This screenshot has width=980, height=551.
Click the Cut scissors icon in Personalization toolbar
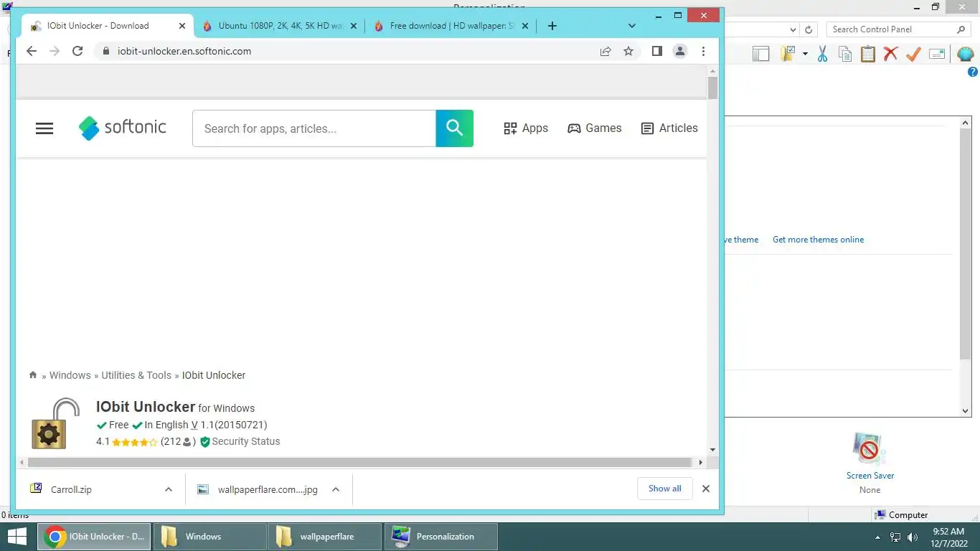point(822,54)
